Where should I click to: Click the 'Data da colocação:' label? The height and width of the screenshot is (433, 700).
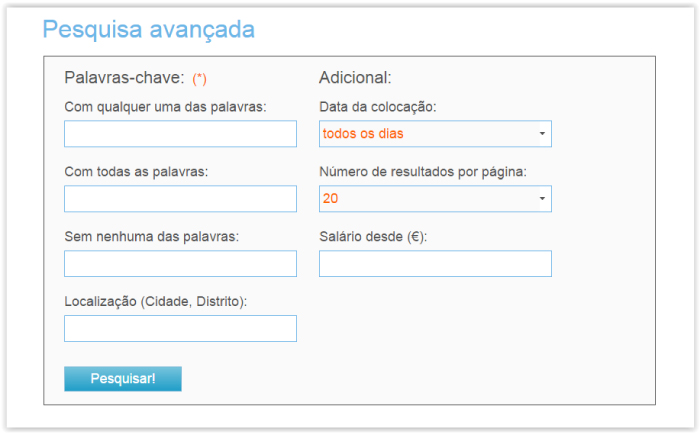tap(378, 107)
